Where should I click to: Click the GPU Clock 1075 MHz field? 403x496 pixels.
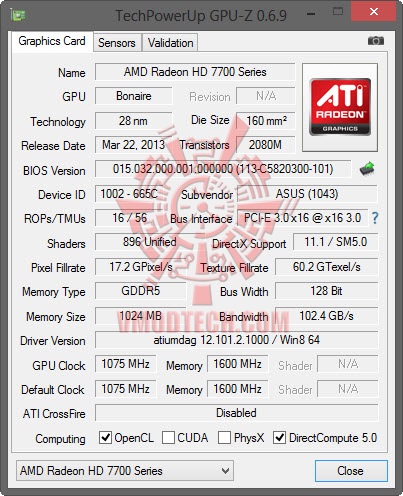(x=125, y=364)
